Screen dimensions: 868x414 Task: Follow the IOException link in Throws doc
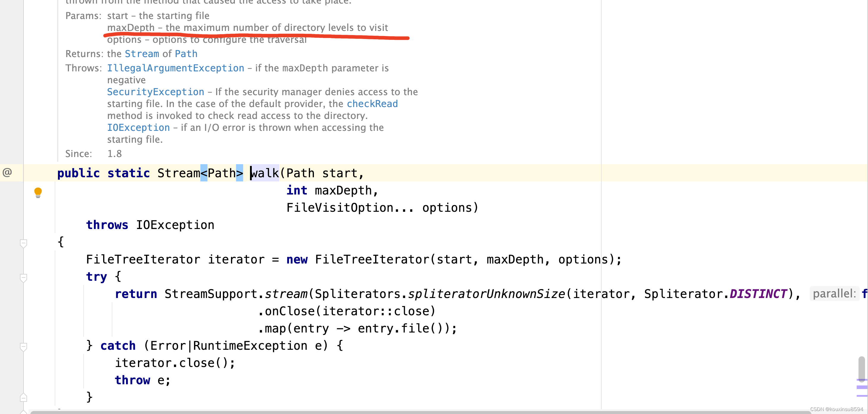[138, 127]
